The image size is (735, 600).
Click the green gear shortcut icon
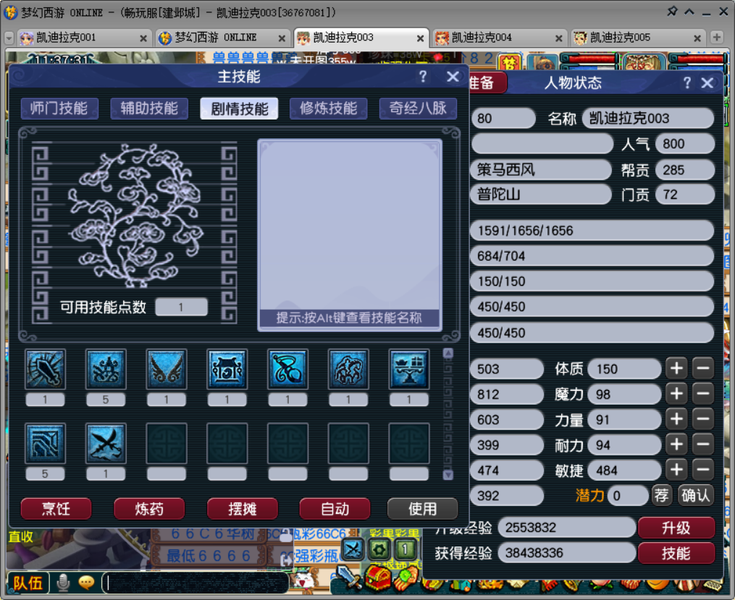point(379,549)
